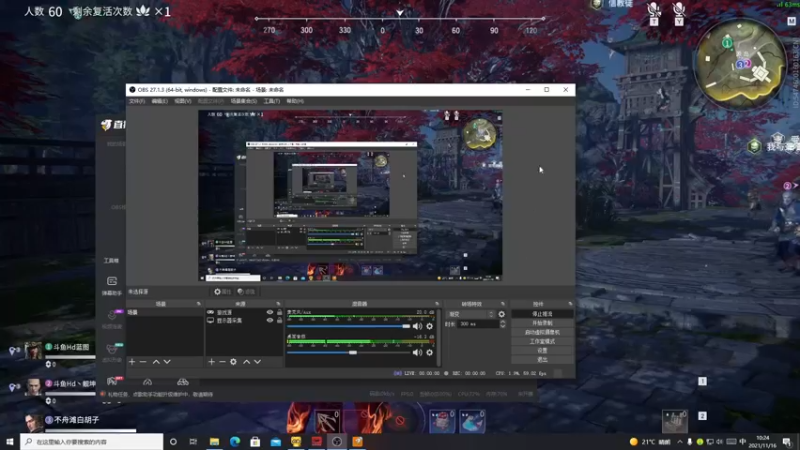This screenshot has width=800, height=450.
Task: Mute the mic/Aux speaker icon
Action: 417,326
